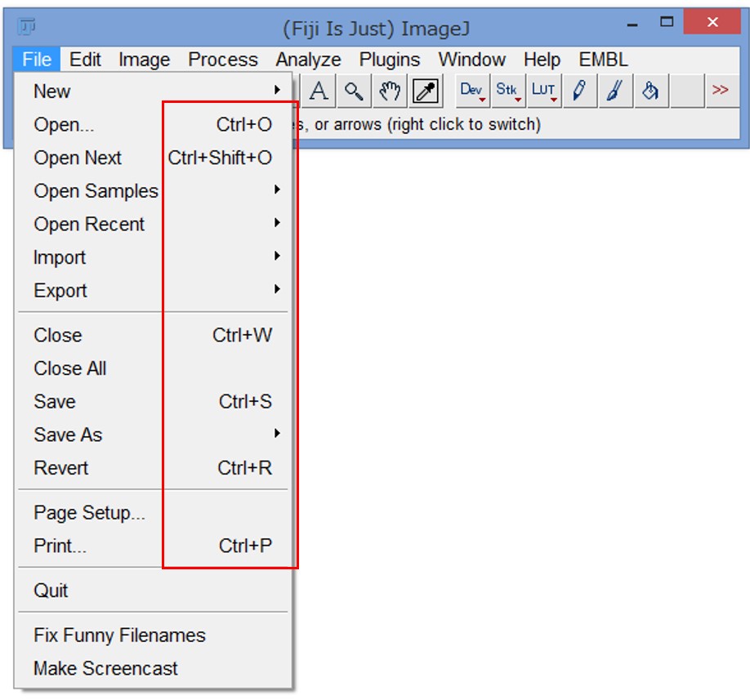This screenshot has width=750, height=700.
Task: Open the Process menu
Action: 223,60
